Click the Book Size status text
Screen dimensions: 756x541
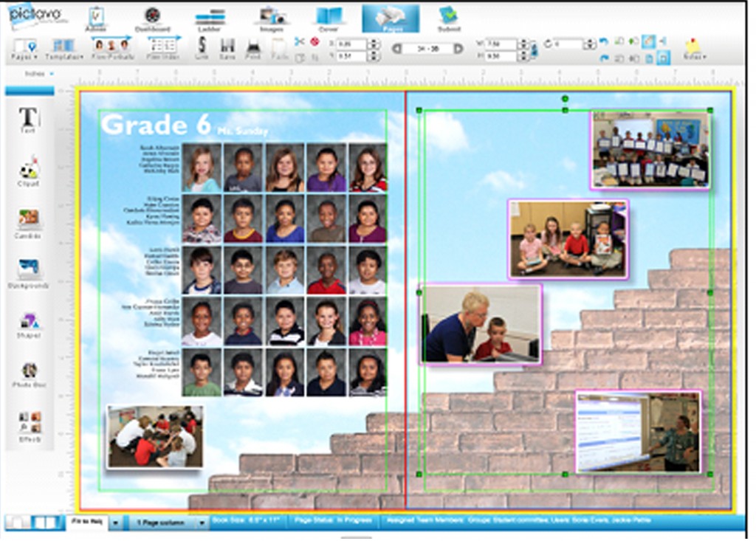point(247,521)
